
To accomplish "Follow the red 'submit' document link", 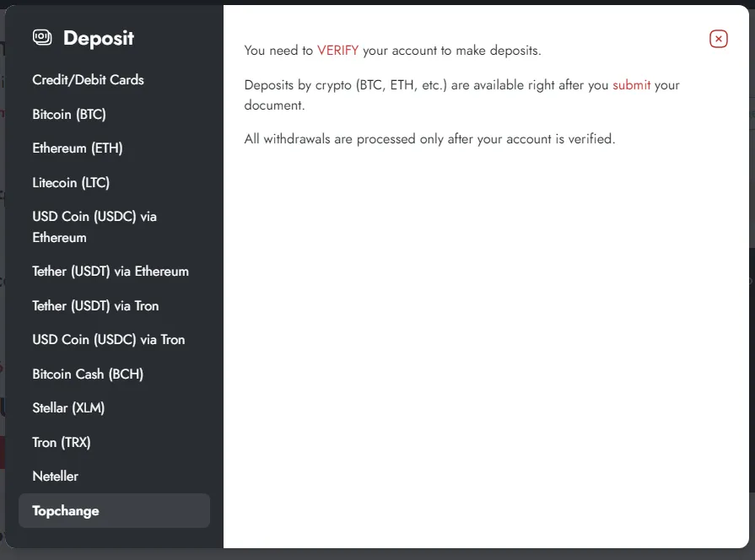I will [631, 85].
